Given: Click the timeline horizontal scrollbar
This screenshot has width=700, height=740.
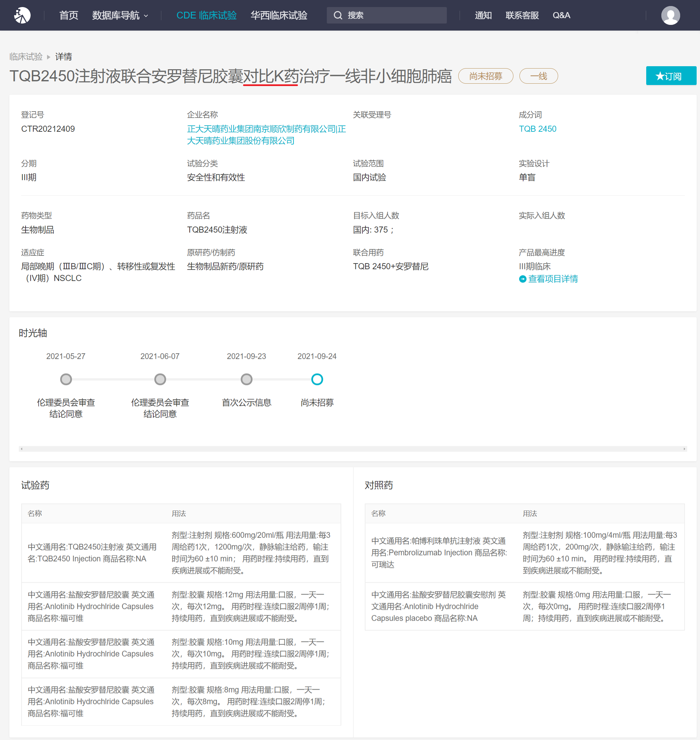Looking at the screenshot, I should coord(353,449).
